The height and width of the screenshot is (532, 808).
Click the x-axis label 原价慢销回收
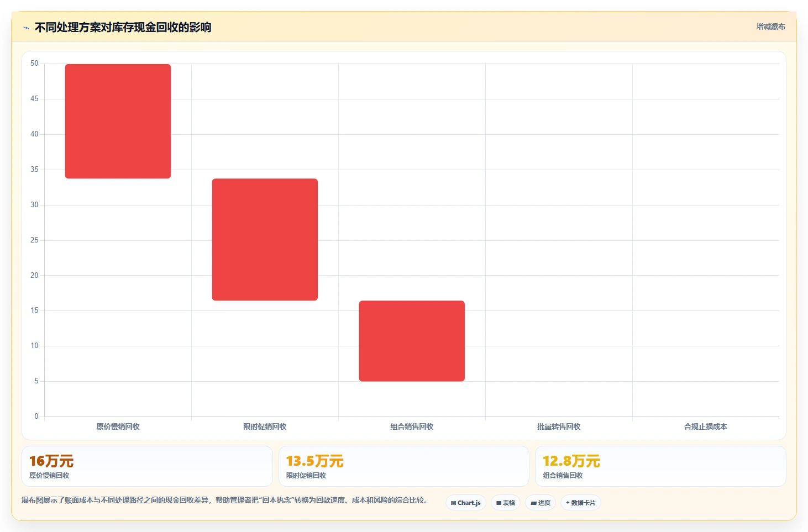tap(118, 426)
